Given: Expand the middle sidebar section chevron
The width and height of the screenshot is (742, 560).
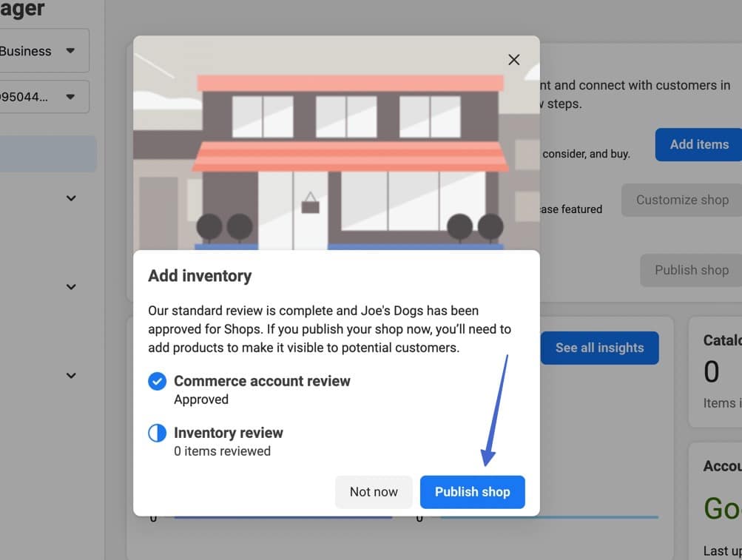Looking at the screenshot, I should [71, 286].
